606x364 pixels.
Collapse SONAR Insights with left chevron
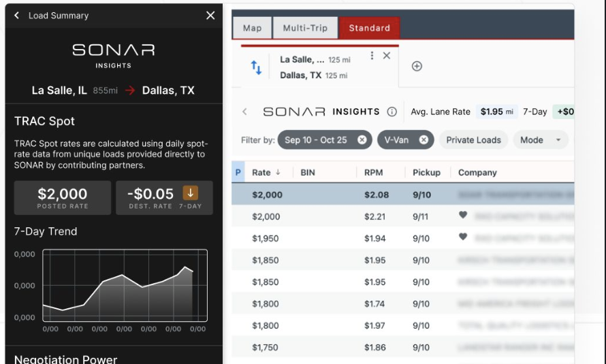coord(245,112)
